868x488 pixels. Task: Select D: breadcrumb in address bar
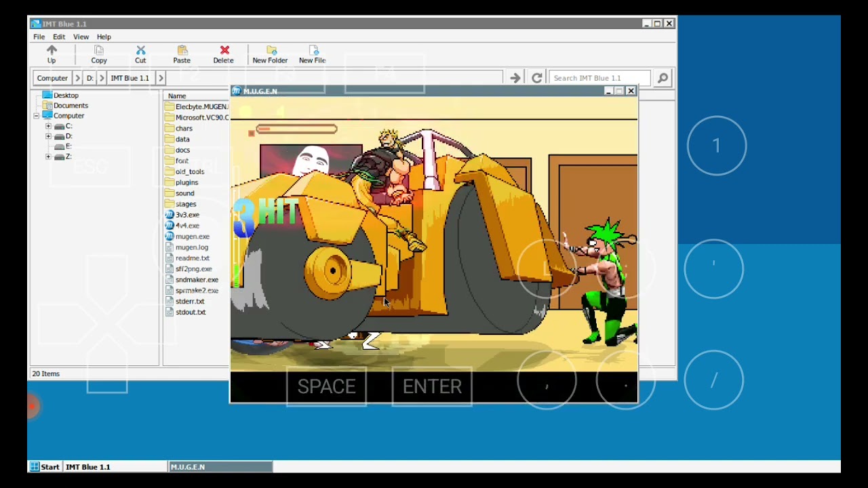tap(90, 78)
